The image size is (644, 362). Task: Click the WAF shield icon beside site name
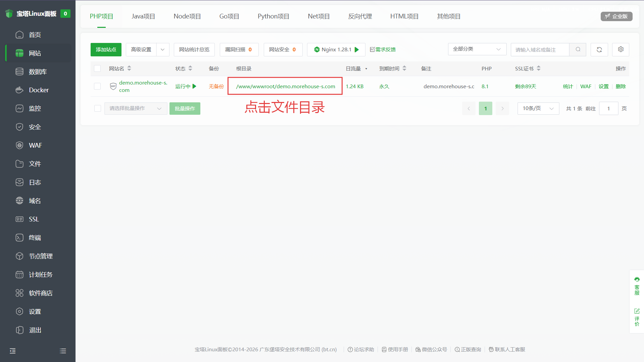pyautogui.click(x=113, y=86)
